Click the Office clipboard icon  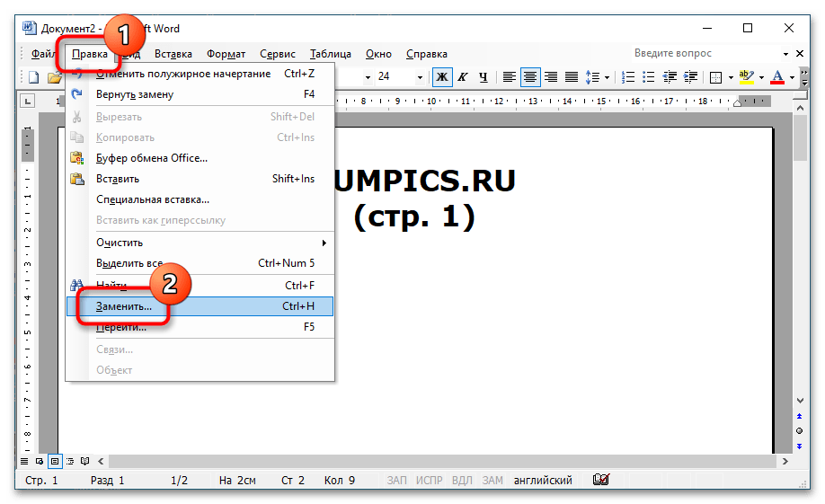click(x=76, y=158)
